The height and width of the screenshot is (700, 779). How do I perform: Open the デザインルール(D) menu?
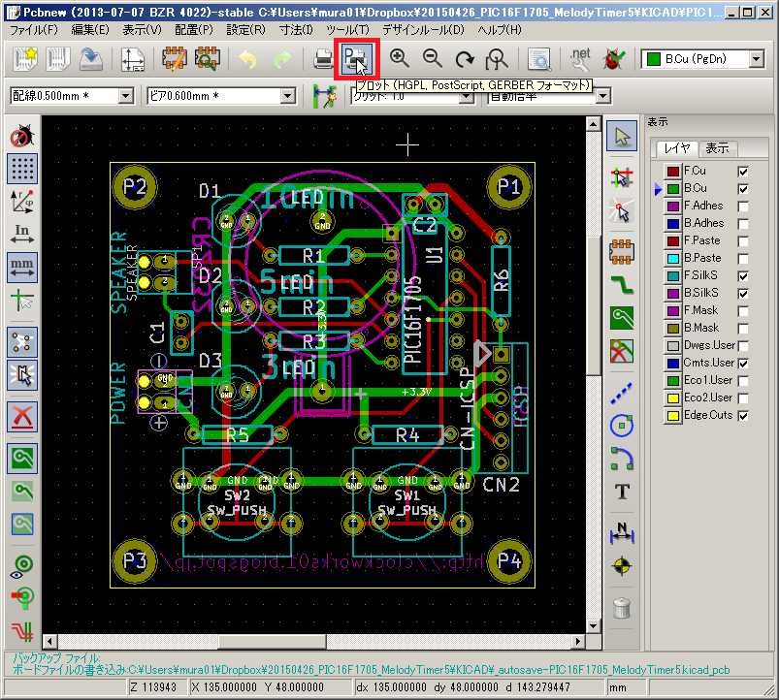point(423,30)
